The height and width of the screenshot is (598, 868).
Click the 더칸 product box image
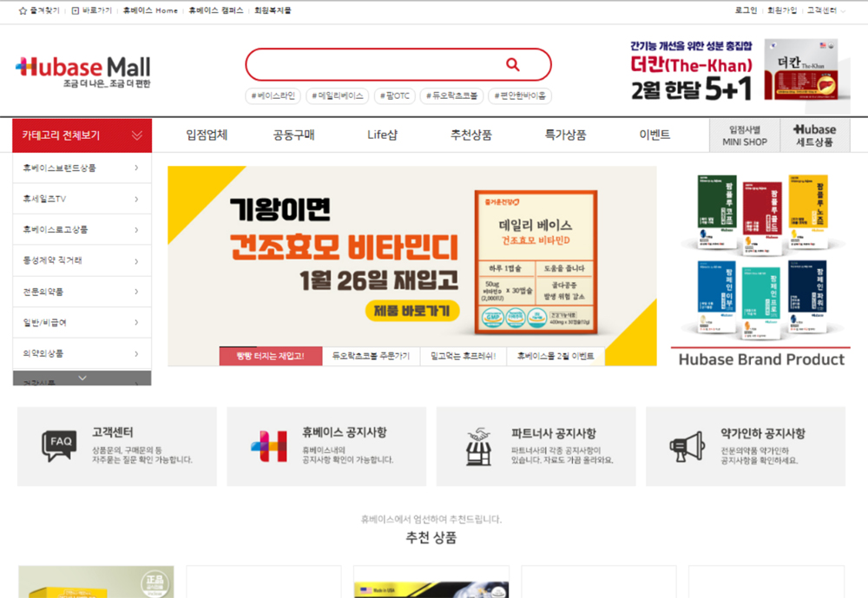coord(803,69)
